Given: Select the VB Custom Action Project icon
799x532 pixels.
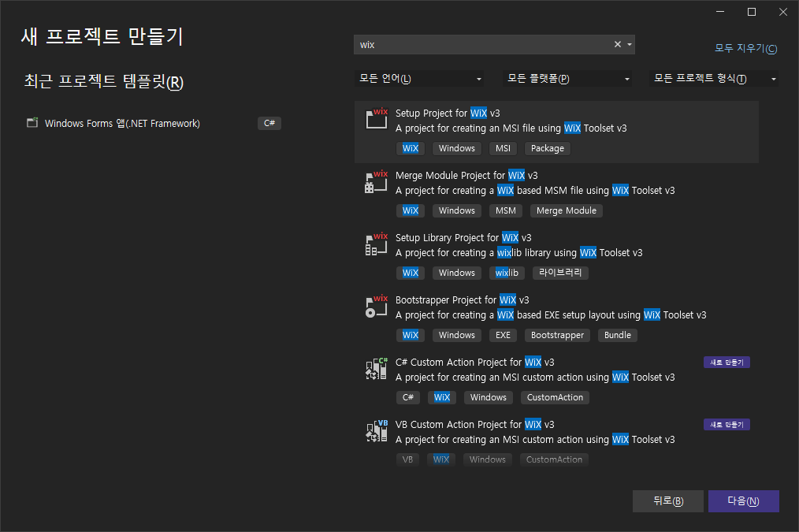Looking at the screenshot, I should point(377,430).
